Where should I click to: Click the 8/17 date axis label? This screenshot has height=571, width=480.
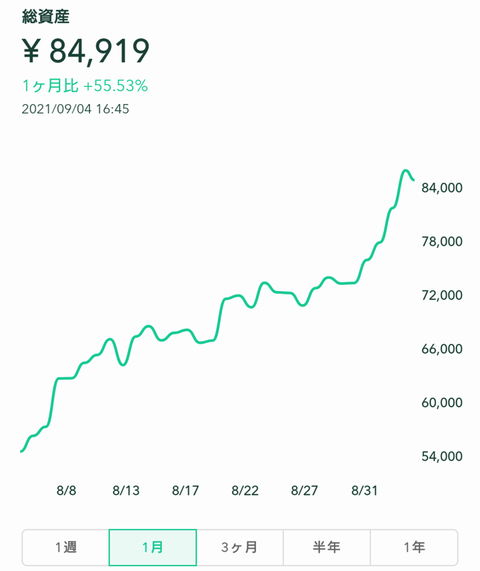pos(185,491)
